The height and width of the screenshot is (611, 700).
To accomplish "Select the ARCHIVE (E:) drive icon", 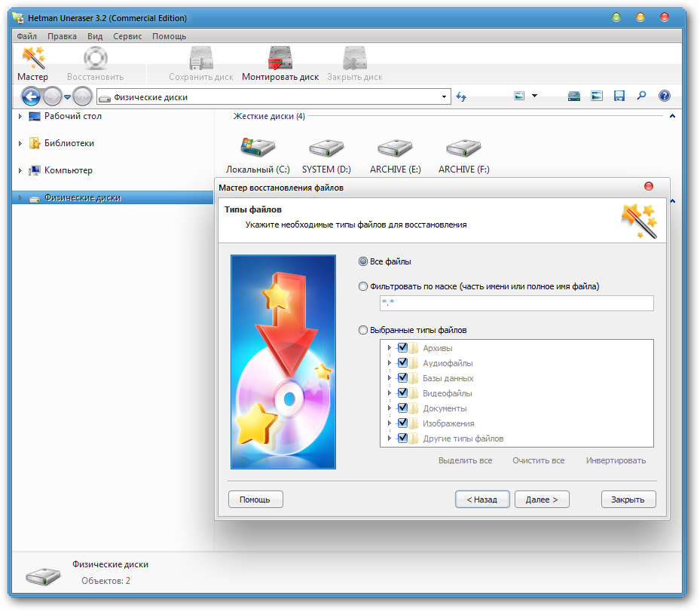I will 395,148.
